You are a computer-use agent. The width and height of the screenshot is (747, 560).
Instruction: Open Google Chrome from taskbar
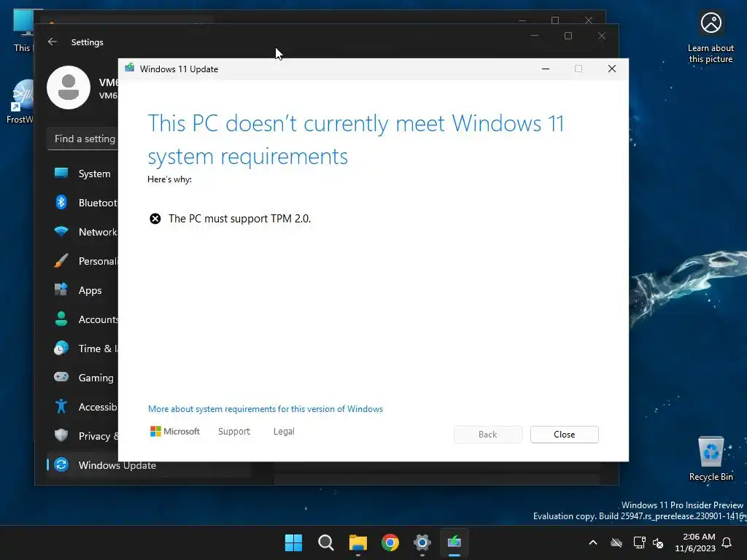[x=390, y=542]
